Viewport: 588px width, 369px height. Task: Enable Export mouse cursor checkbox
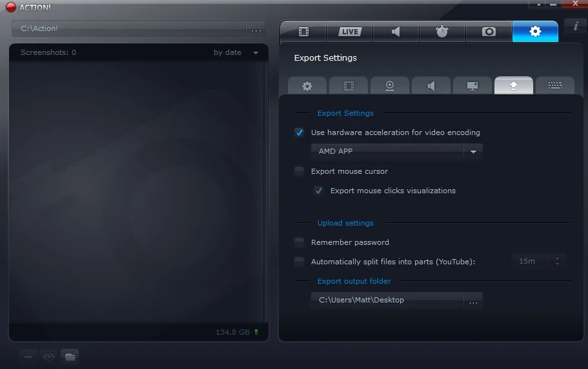(x=299, y=171)
